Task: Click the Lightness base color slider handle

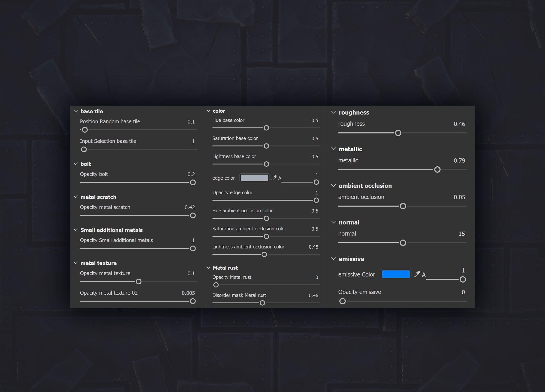Action: point(266,164)
